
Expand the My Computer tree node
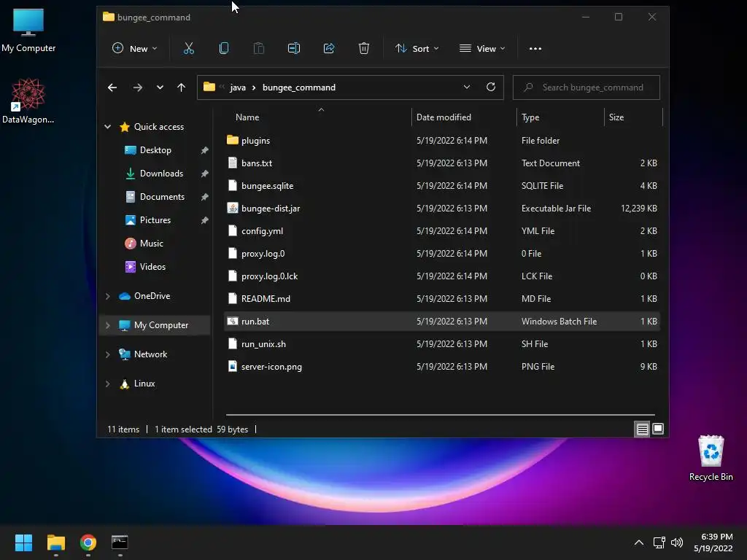(108, 325)
